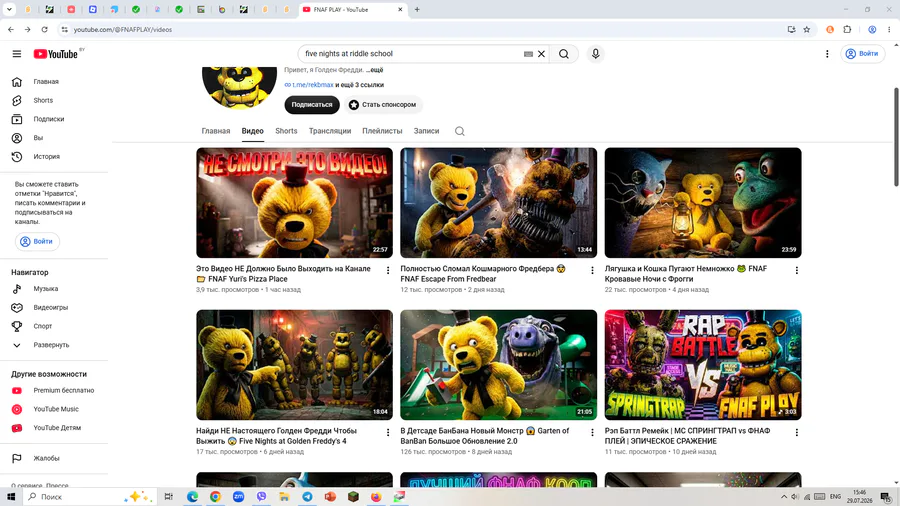Click the page vertical scrollbar
Viewport: 900px width, 506px height.
896,138
